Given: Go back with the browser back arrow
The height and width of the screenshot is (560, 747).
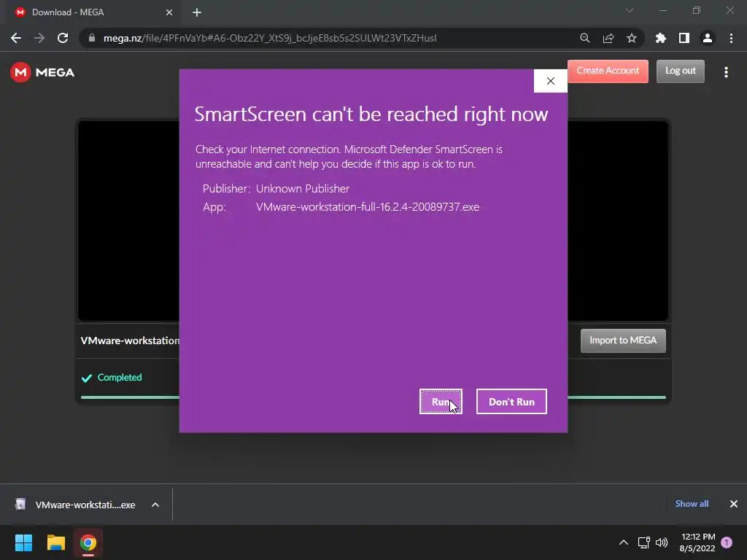Looking at the screenshot, I should (x=16, y=38).
